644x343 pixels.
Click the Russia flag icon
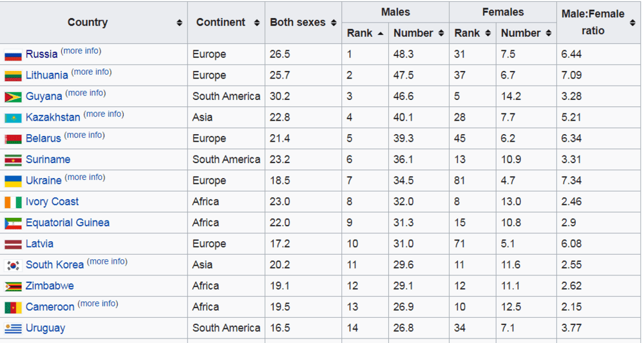pyautogui.click(x=13, y=55)
